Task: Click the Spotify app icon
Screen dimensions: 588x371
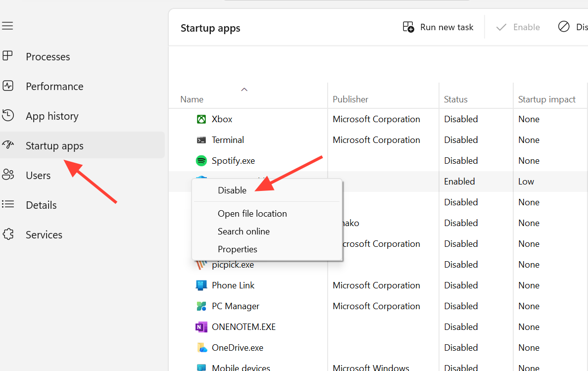Action: point(201,161)
